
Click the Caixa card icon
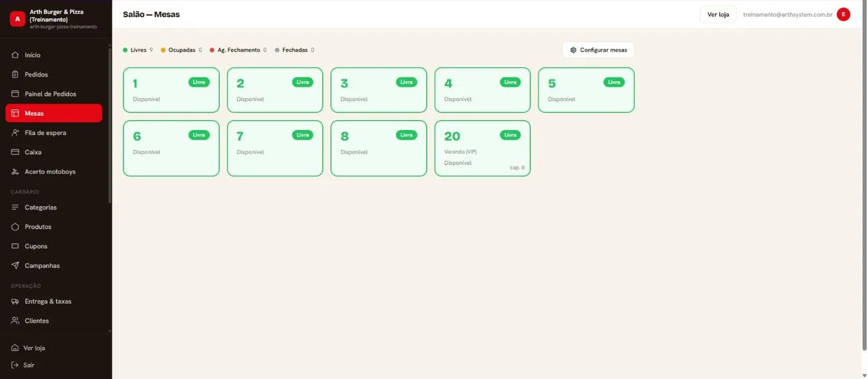click(15, 152)
